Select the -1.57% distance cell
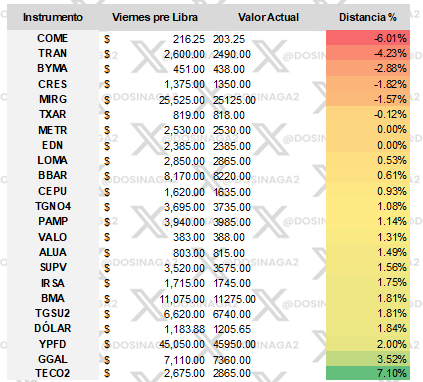423x382 pixels. coord(368,99)
